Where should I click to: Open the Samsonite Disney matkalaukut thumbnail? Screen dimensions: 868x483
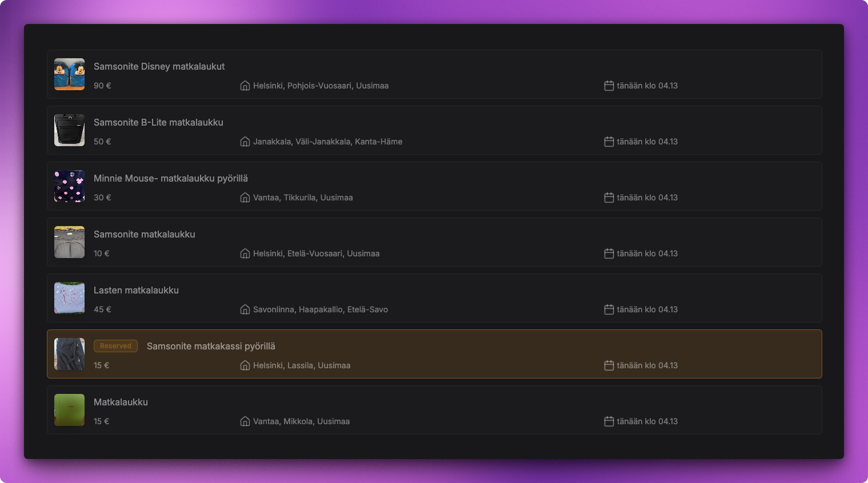coord(69,74)
